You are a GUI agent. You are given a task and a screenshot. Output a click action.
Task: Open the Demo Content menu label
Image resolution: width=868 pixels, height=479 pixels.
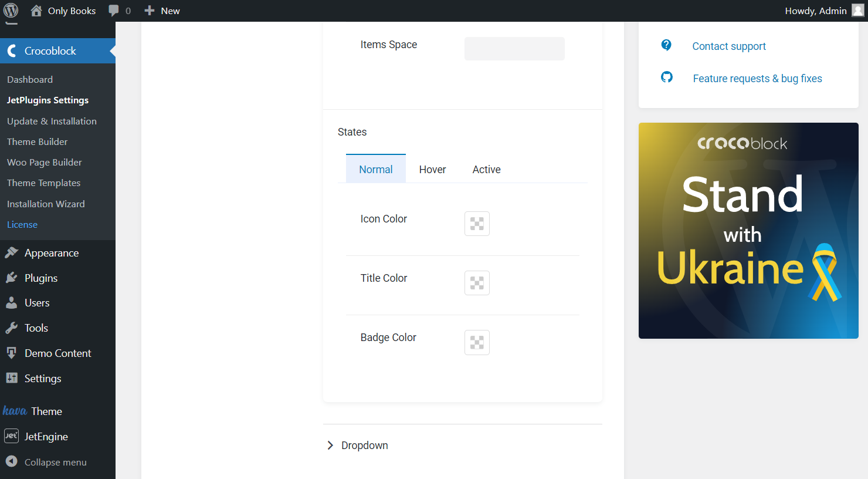pos(58,353)
